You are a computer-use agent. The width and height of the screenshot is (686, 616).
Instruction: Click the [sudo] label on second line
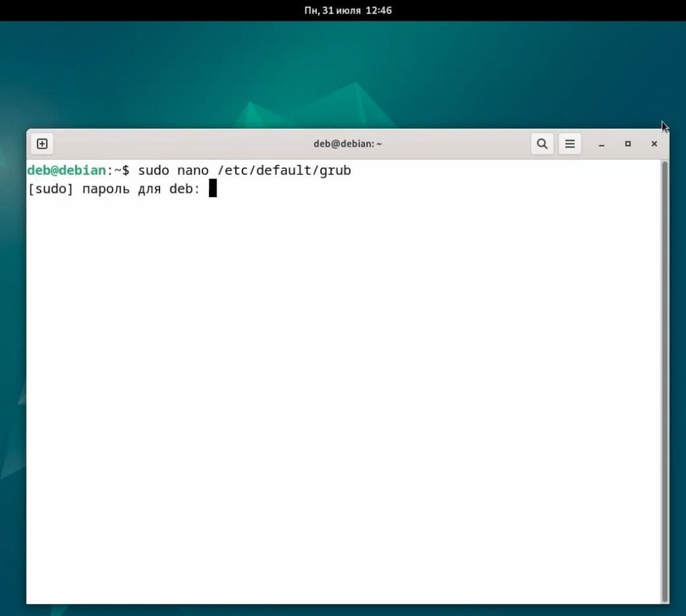coord(50,189)
